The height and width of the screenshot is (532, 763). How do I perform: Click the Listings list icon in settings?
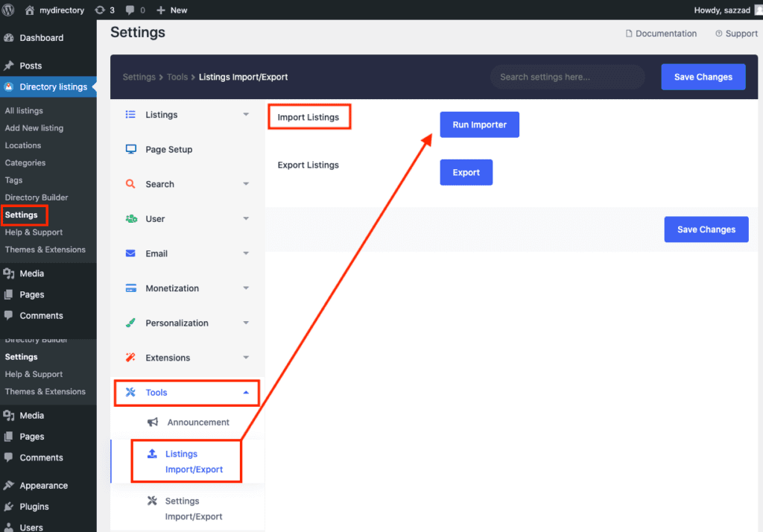tap(131, 115)
